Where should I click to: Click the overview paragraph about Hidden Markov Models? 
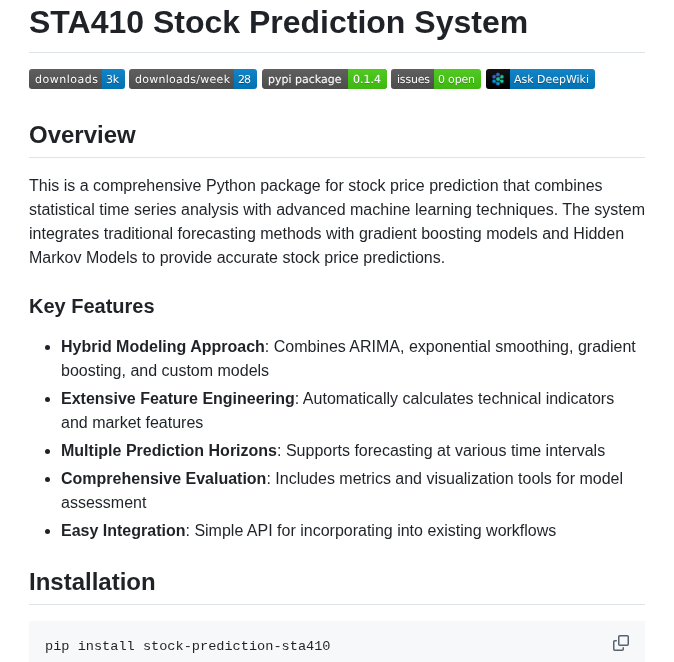[337, 221]
